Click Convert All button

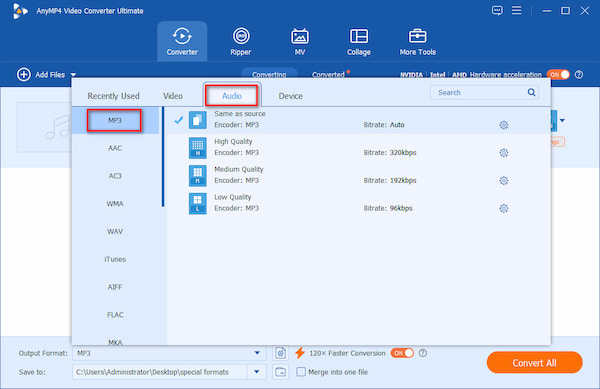coord(534,363)
